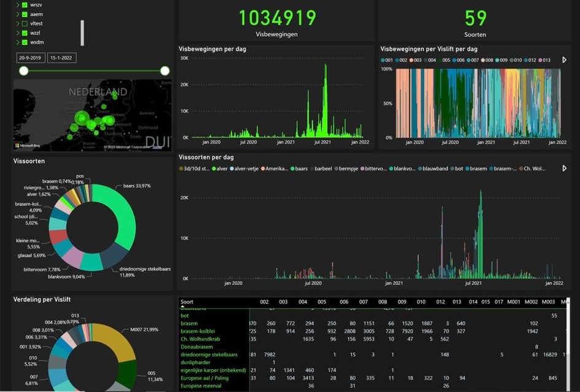Click the Vissoorten per dag legend arrow
This screenshot has height=392, width=580.
click(x=564, y=168)
